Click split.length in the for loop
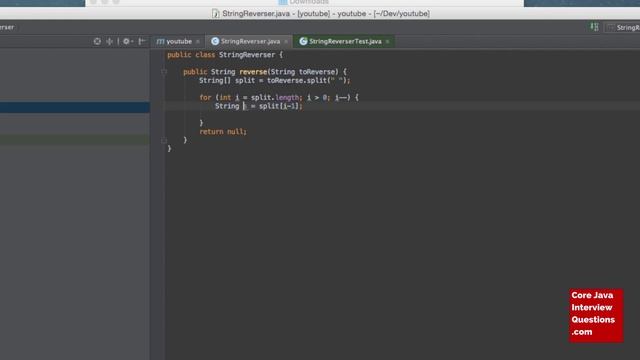 point(275,98)
